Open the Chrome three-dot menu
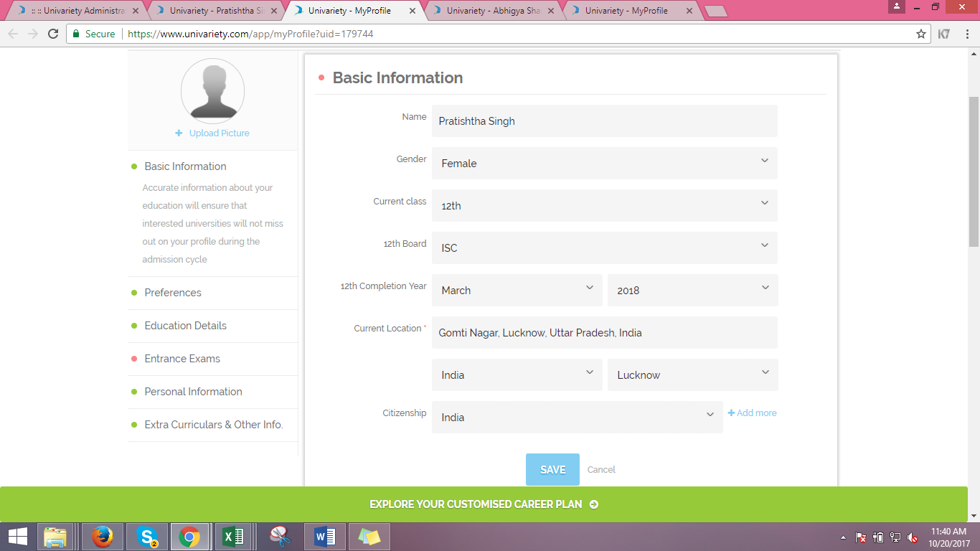This screenshot has width=980, height=551. [x=966, y=34]
